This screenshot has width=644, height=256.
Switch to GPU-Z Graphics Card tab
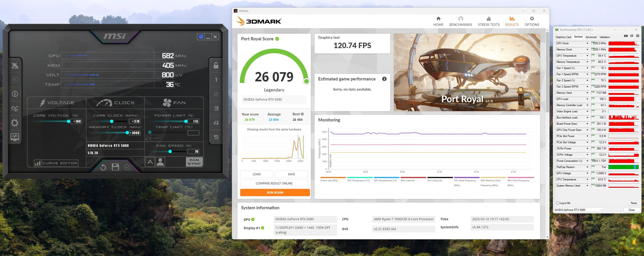(563, 37)
